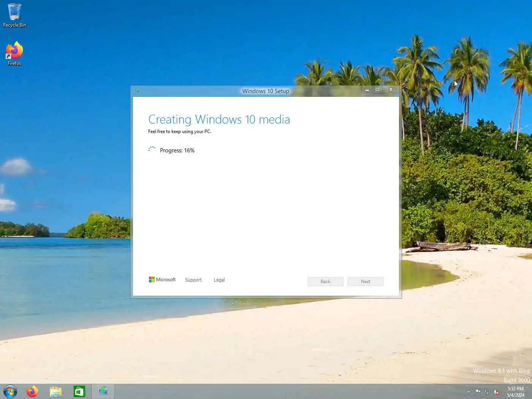Viewport: 532px width, 399px height.
Task: Select the Windows 10 Setup taskbar icon
Action: [x=103, y=391]
